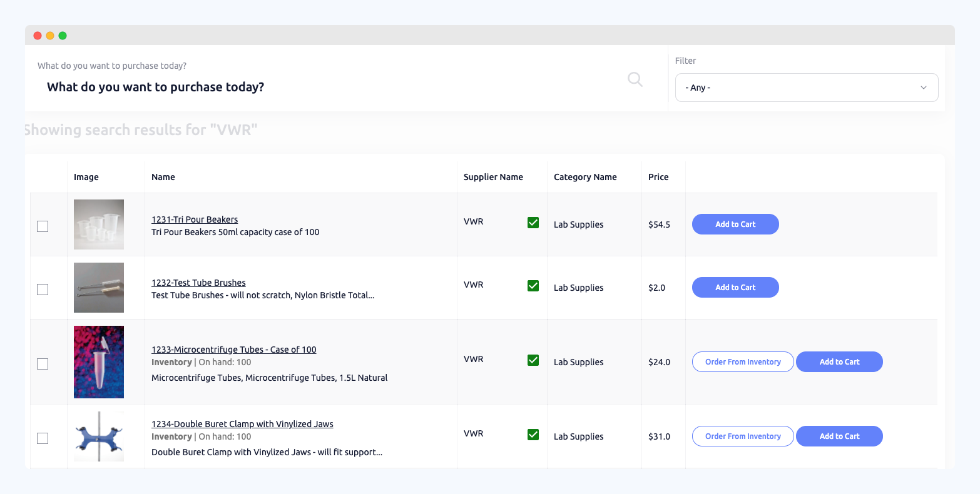Screen dimensions: 980x494
Task: Open the Filter '- Any -' dropdown
Action: (806, 88)
